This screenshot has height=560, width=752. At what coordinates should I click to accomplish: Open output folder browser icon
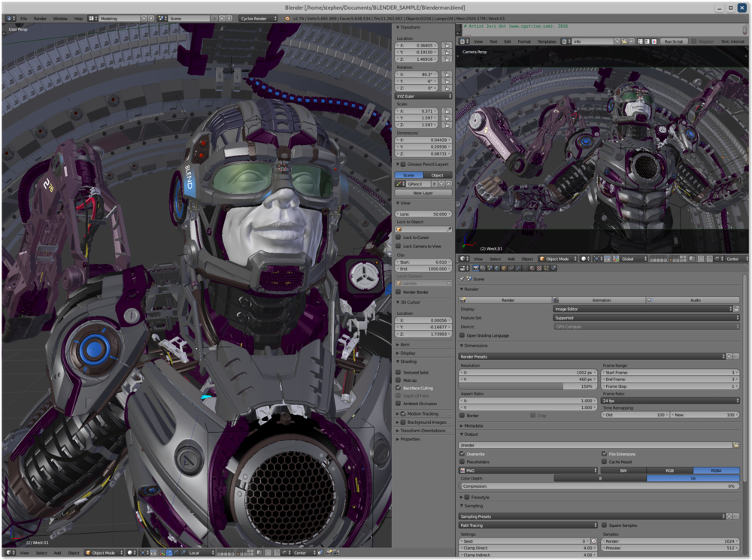click(735, 445)
